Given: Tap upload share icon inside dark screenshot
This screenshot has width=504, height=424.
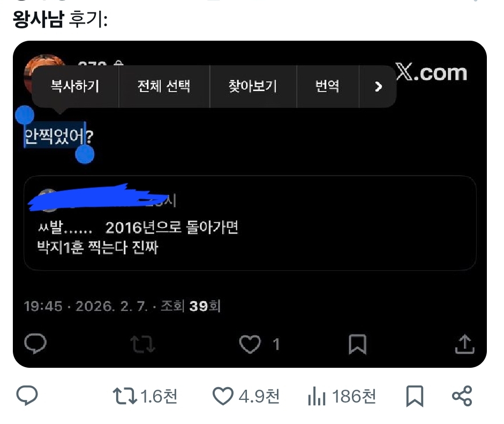Looking at the screenshot, I should pyautogui.click(x=465, y=344).
